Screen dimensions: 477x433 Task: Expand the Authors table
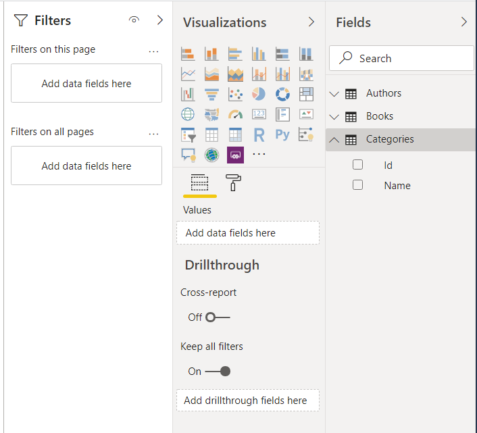(x=334, y=94)
